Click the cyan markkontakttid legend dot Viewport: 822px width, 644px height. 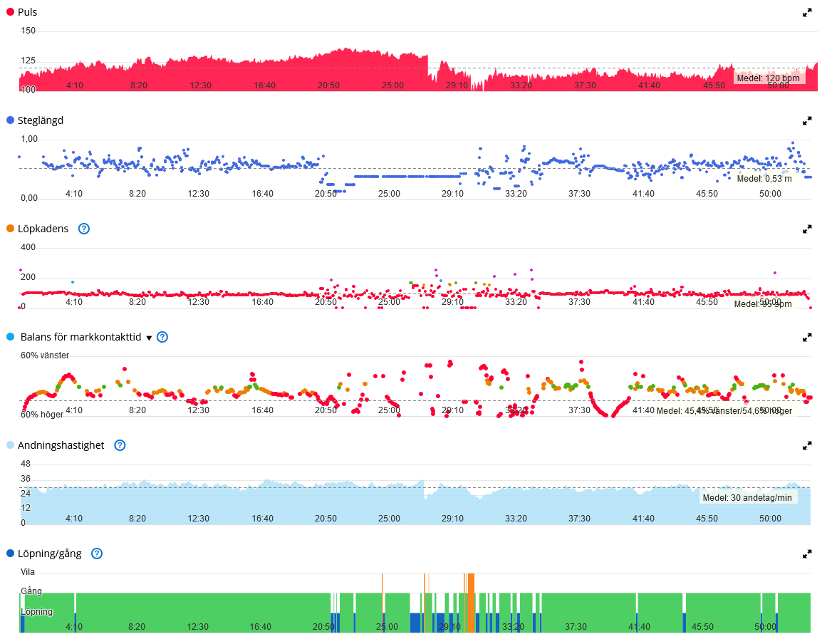10,337
